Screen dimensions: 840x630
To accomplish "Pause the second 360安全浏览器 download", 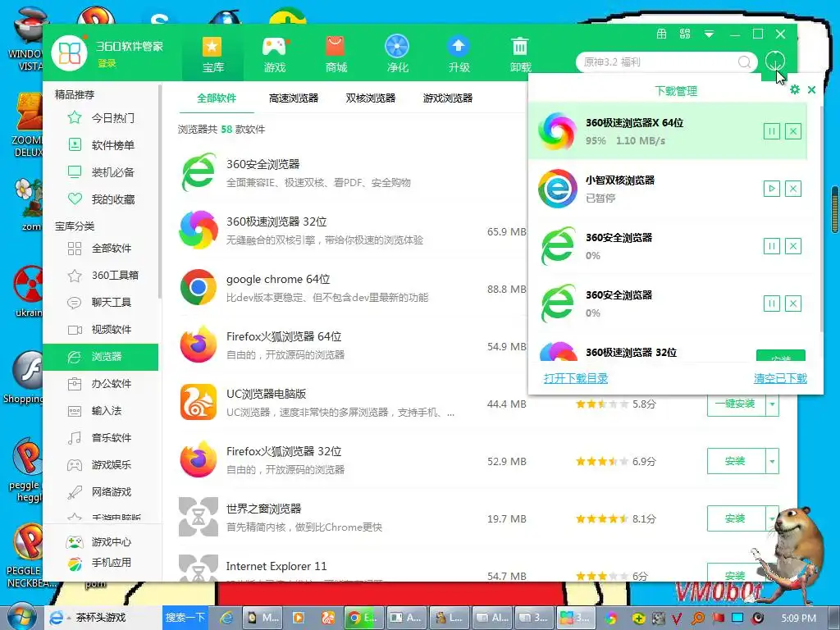I will (771, 304).
